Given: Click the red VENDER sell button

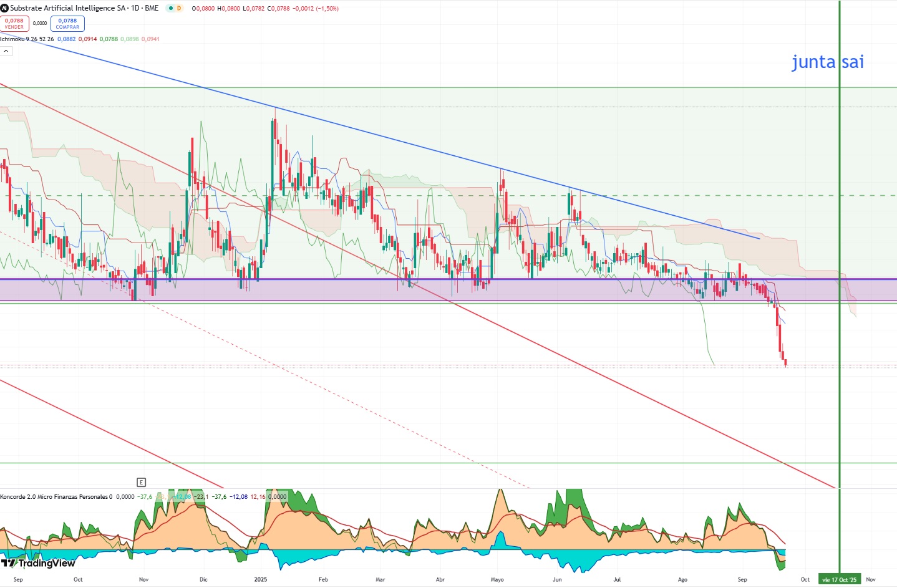Looking at the screenshot, I should 14,24.
